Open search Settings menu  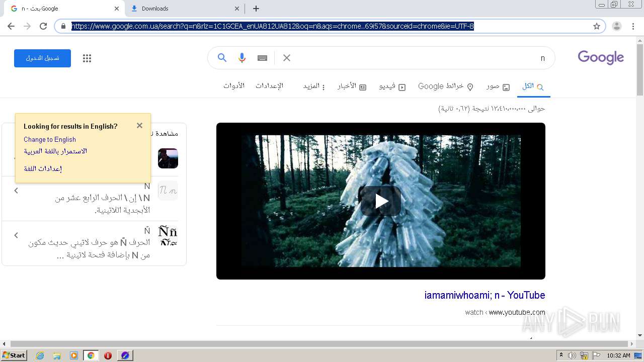269,86
